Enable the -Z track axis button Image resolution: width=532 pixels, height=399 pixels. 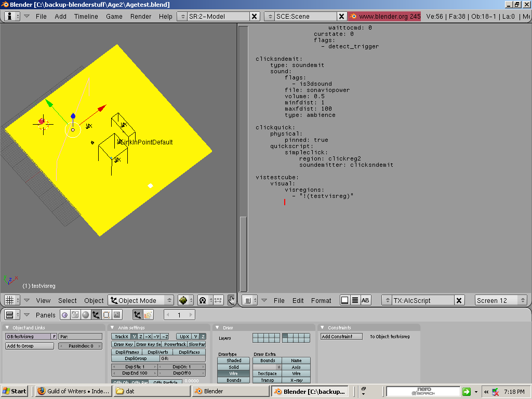[165, 337]
